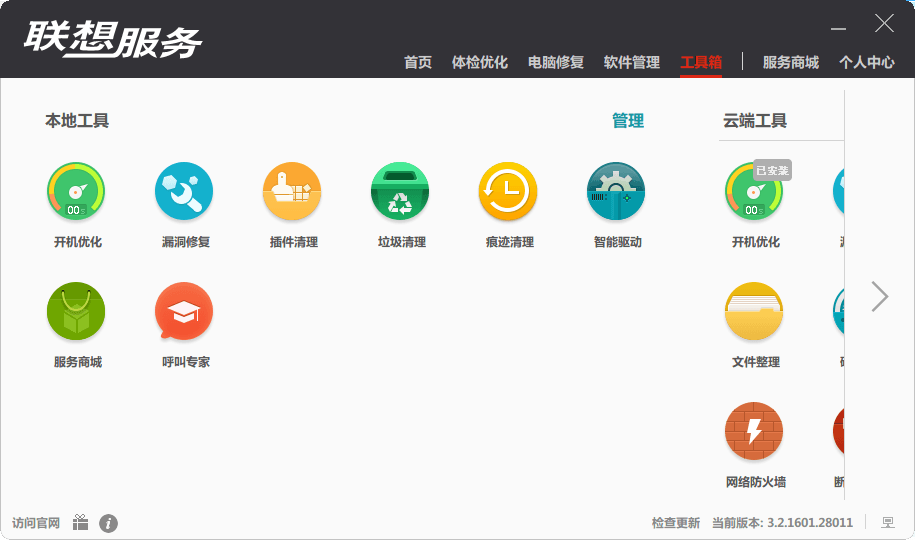Viewport: 915px width, 540px height.
Task: Click the 已安装 badge on cloud tool
Action: [772, 170]
